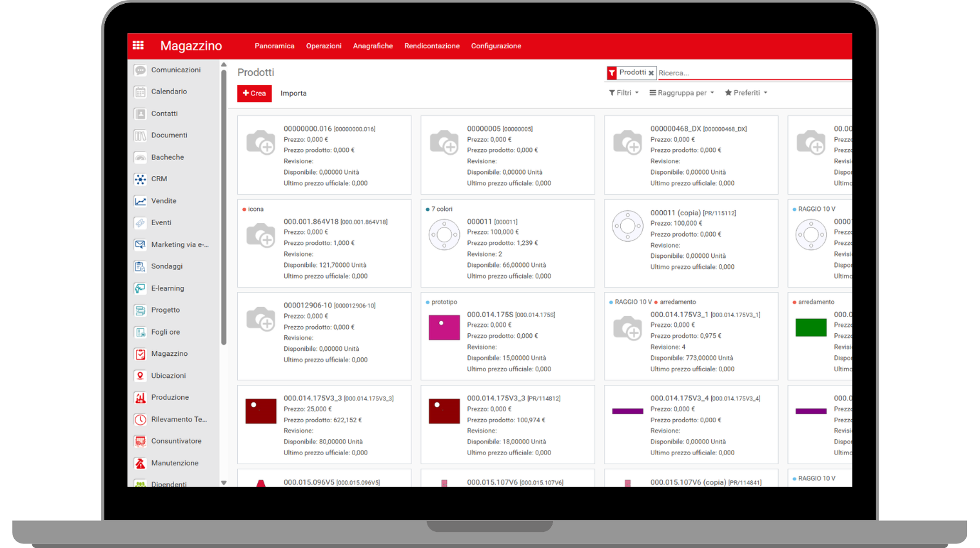Open product card 000011 with 7 colori tag
The image size is (980, 548).
pos(507,244)
